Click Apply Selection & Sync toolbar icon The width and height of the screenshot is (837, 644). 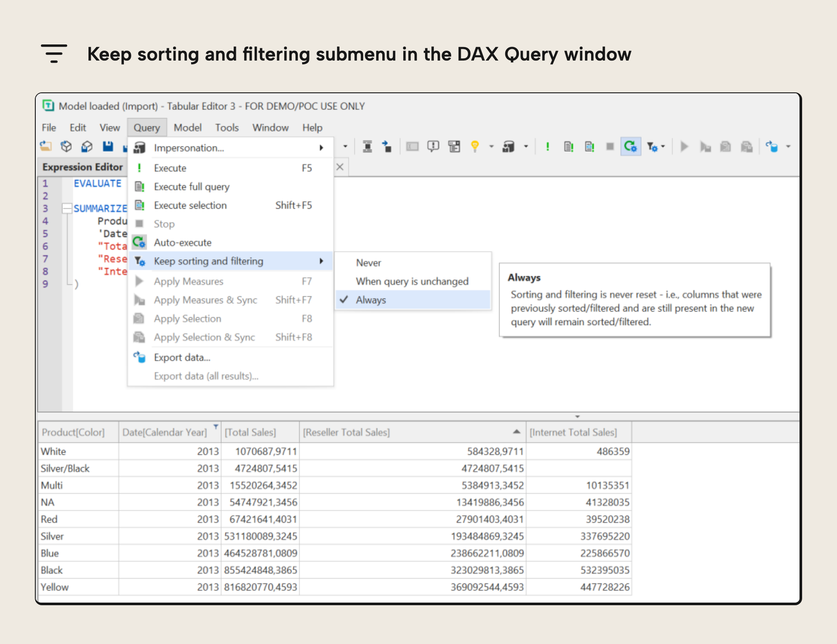tap(747, 147)
